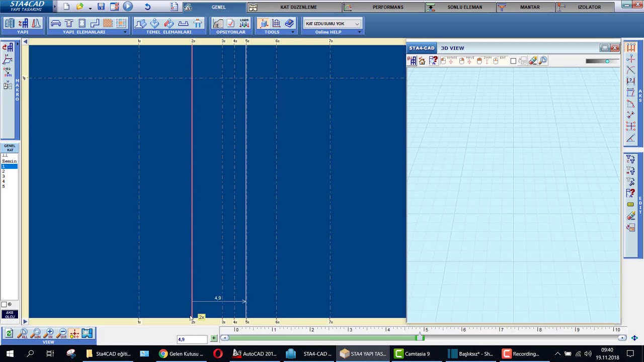Select the 3D VIEW tab label

(x=452, y=48)
